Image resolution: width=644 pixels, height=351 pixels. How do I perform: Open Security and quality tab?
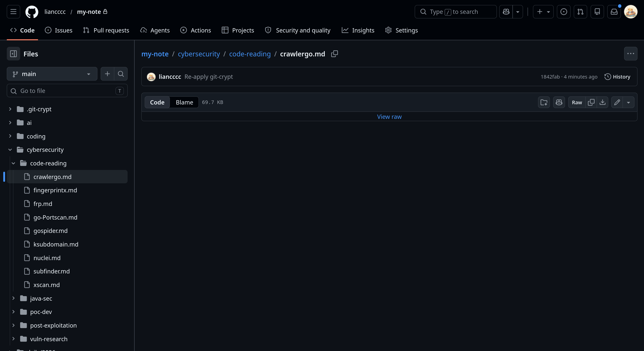(298, 30)
